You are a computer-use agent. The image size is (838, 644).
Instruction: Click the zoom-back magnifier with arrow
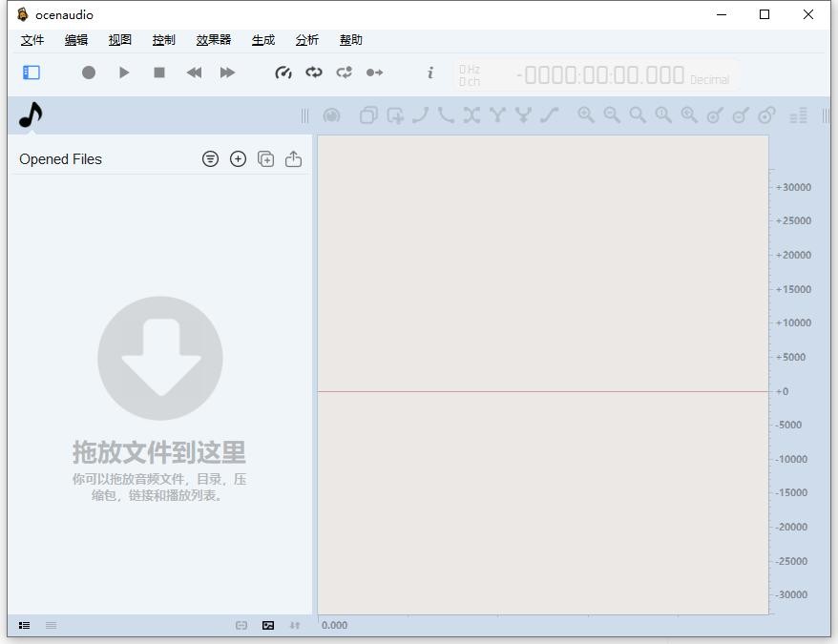click(x=689, y=114)
